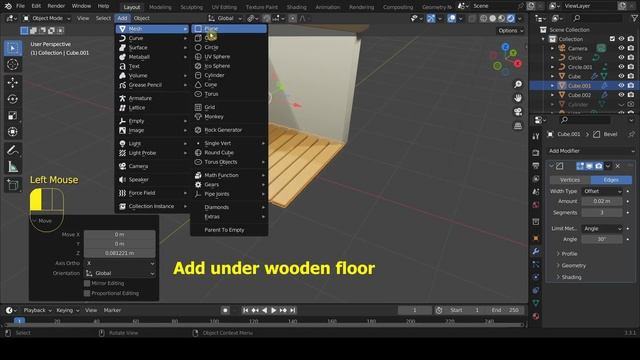Viewport: 640px width, 360px height.
Task: Select the Cursor tool
Action: [13, 64]
